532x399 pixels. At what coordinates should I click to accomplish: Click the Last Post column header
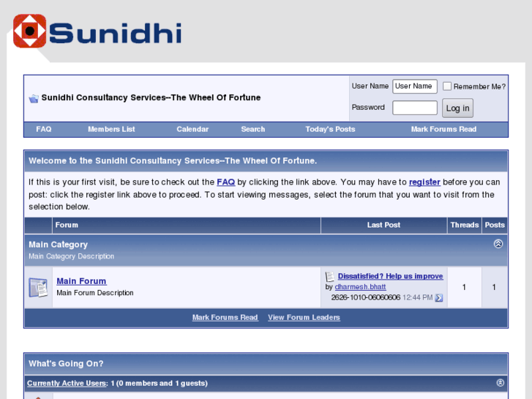click(383, 225)
